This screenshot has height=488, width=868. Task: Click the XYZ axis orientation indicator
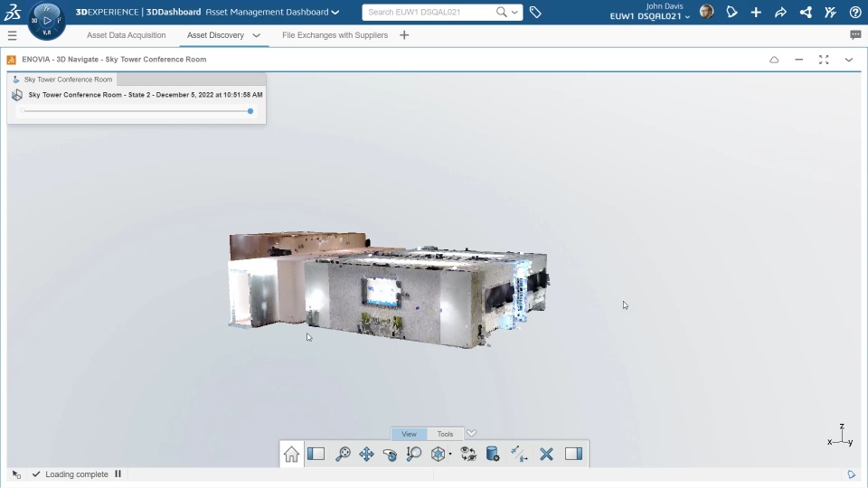(x=840, y=436)
